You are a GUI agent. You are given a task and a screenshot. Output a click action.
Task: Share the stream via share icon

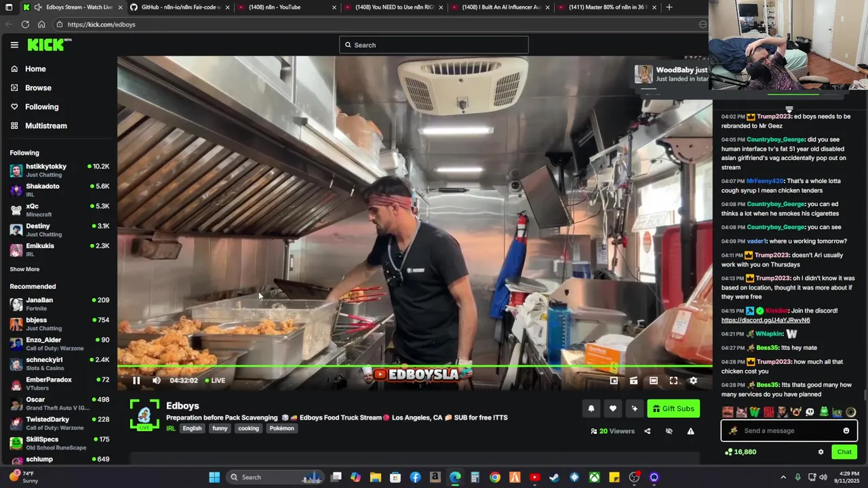[x=647, y=431]
